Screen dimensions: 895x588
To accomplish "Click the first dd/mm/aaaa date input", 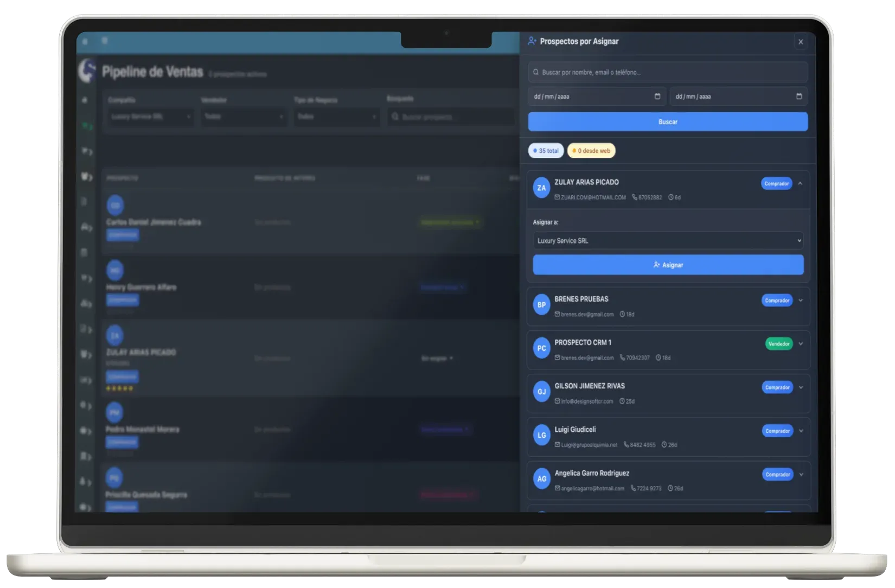I will click(597, 97).
